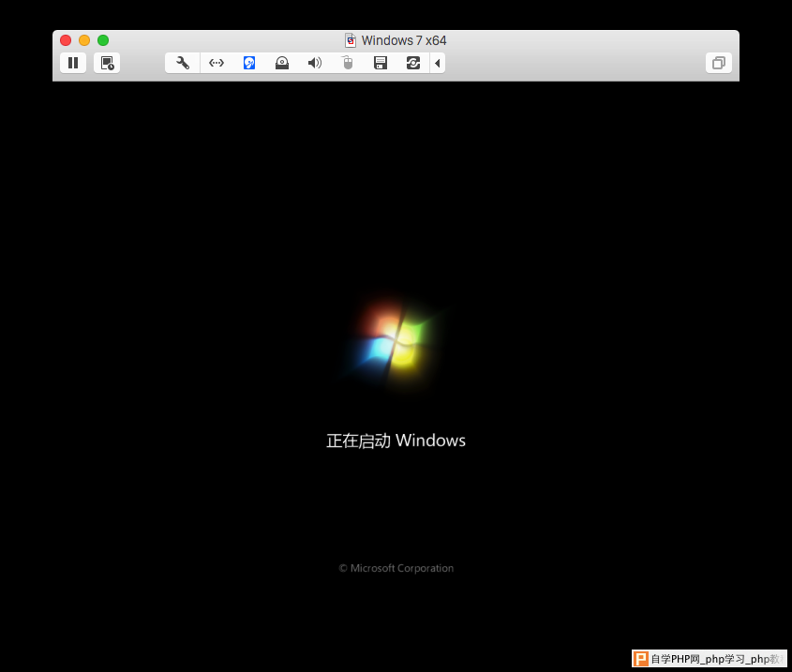This screenshot has height=672, width=792.
Task: Open virtual machine settings wrench icon
Action: 183,63
